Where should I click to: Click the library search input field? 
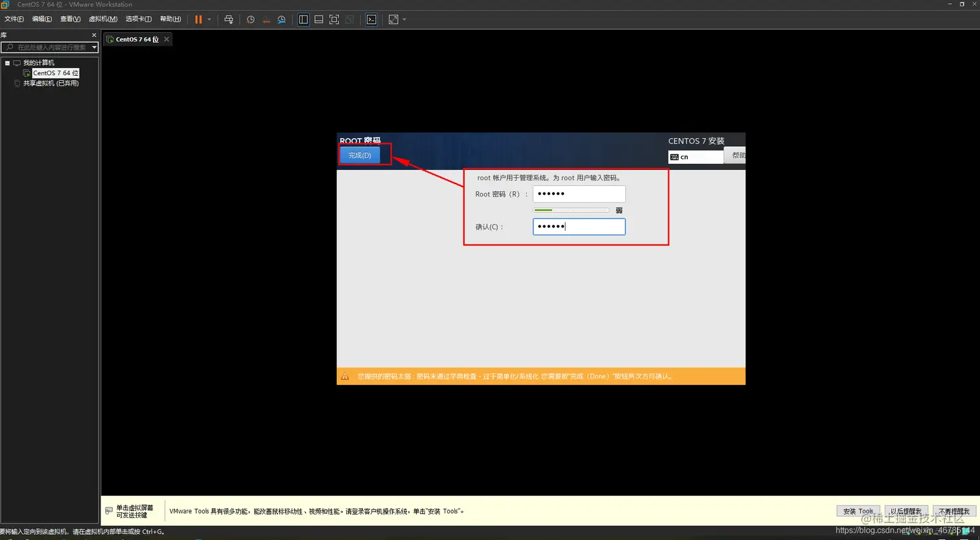pos(49,47)
